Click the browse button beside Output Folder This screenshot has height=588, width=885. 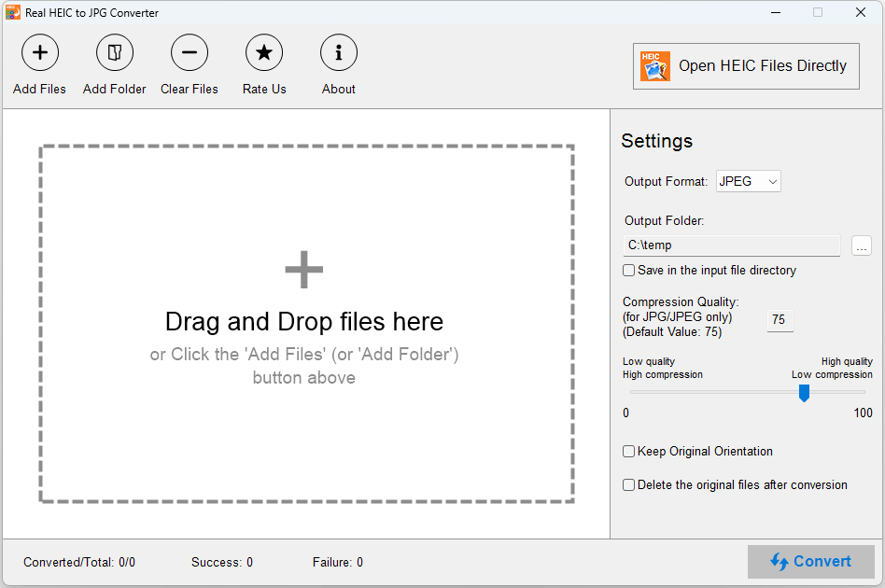tap(861, 245)
